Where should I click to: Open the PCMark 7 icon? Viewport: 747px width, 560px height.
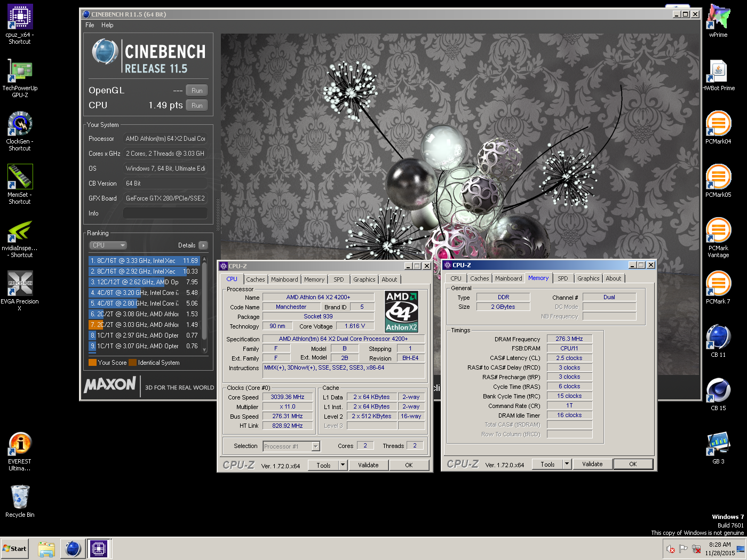tap(718, 288)
